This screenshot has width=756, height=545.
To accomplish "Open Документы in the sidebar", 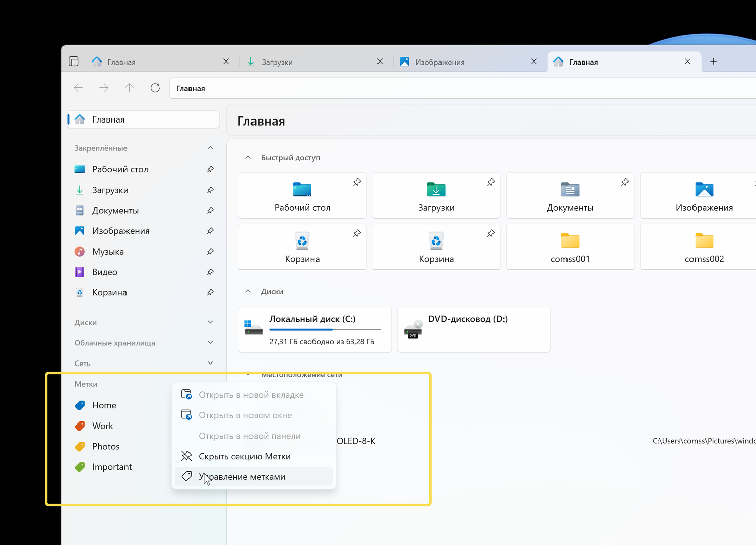I will 144,210.
